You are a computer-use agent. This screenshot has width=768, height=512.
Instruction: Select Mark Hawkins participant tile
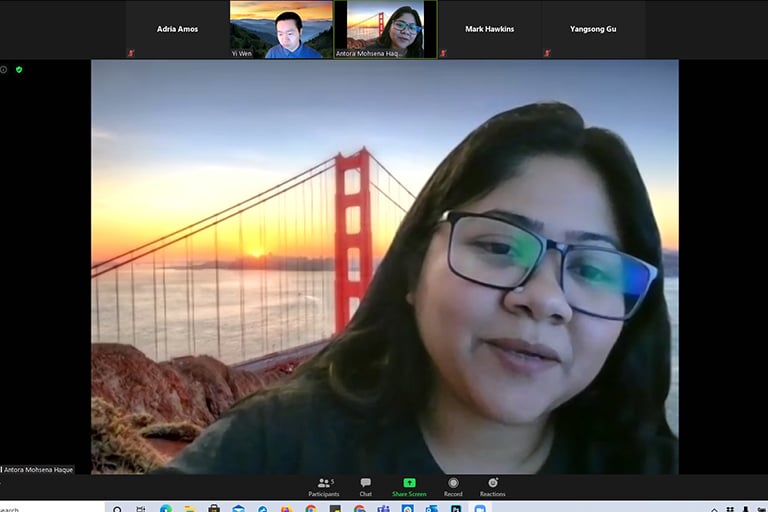click(489, 30)
